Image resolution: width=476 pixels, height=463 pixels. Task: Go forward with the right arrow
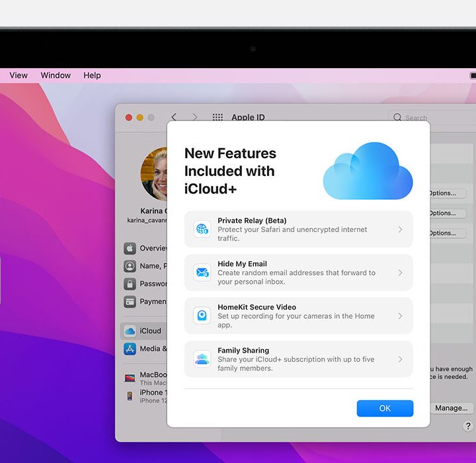click(x=195, y=117)
